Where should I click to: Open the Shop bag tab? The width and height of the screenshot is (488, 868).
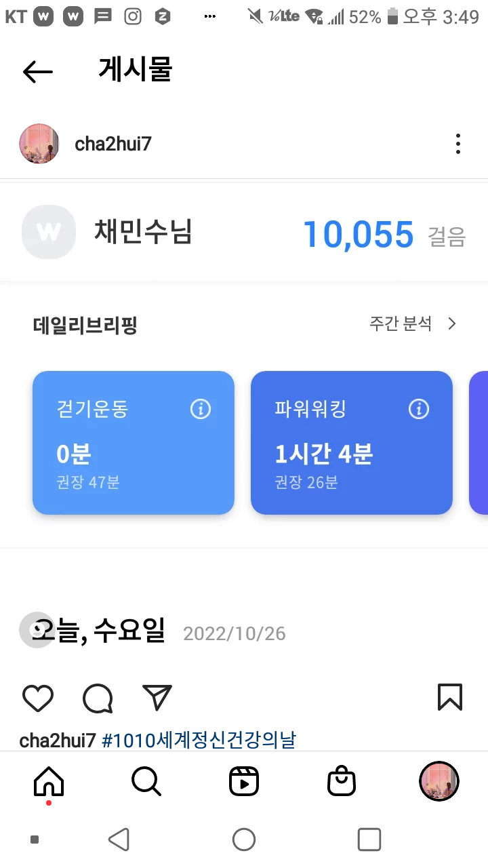tap(342, 782)
